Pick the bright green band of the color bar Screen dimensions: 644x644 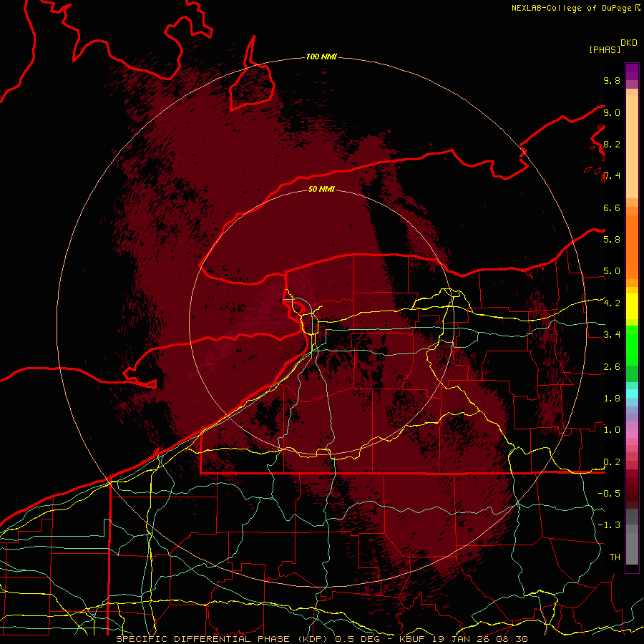pos(632,344)
